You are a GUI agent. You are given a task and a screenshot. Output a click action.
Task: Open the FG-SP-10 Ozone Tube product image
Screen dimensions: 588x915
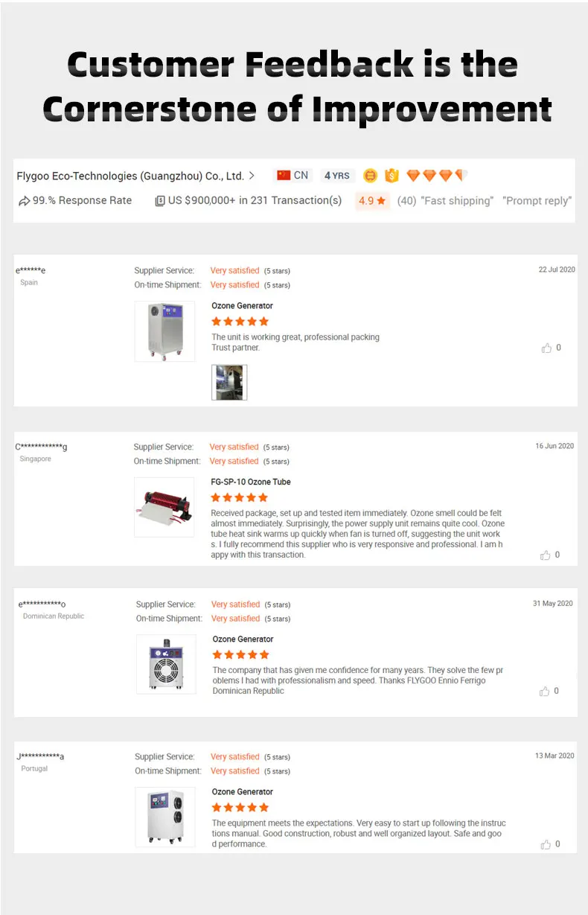[164, 507]
